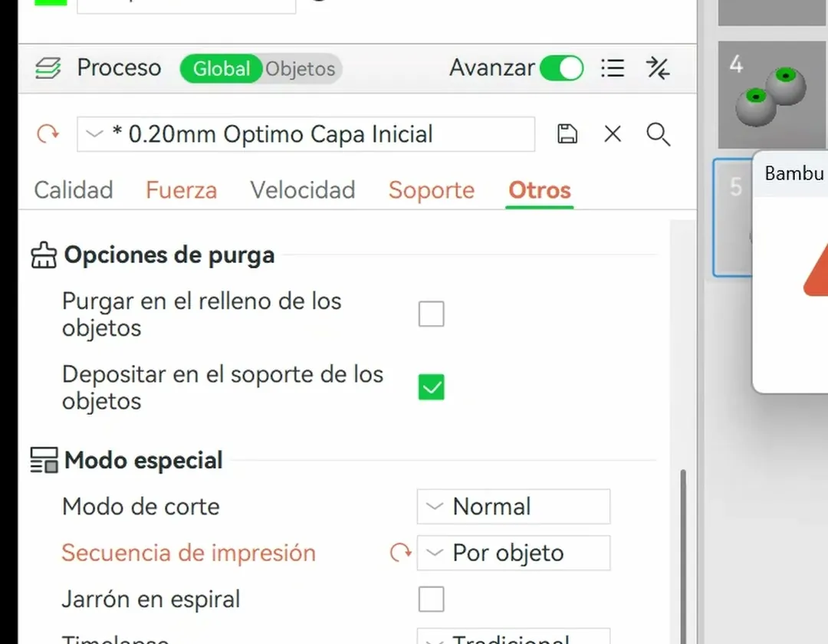Screen dimensions: 828x644
Task: Enable the Jarrón en espiral checkbox
Action: (432, 599)
